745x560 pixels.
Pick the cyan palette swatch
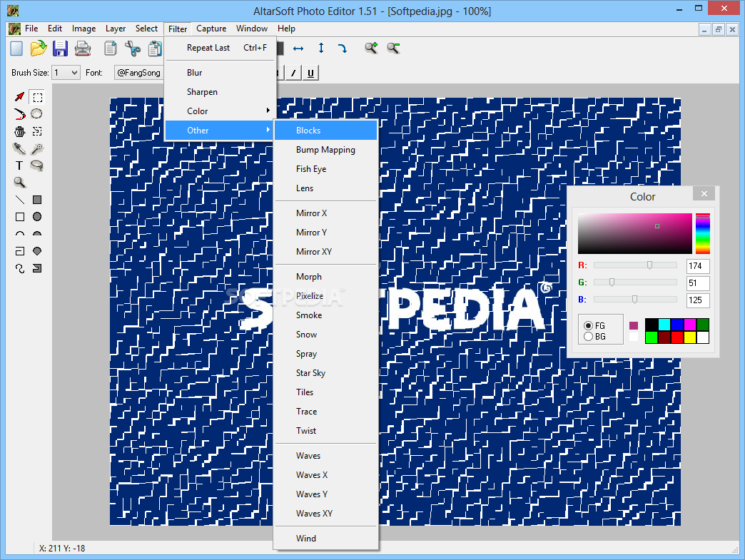[664, 325]
